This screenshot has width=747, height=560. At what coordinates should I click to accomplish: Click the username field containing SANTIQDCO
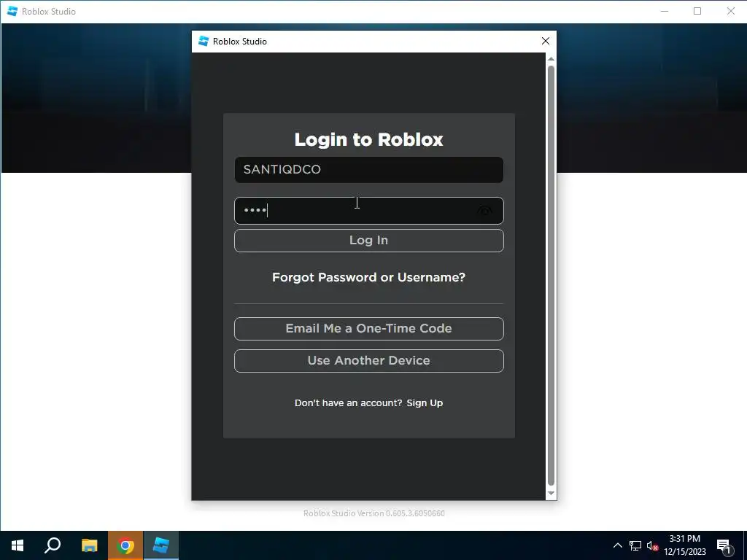click(x=368, y=169)
